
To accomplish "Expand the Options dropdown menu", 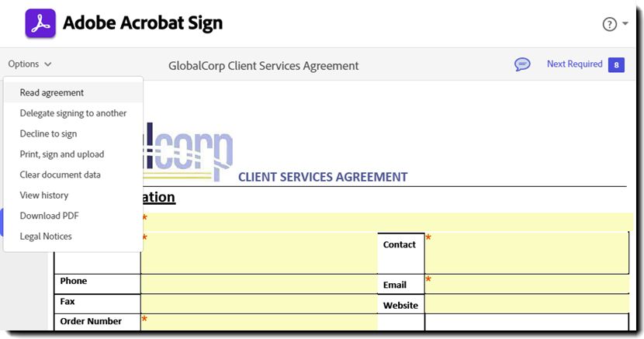I will coord(30,64).
